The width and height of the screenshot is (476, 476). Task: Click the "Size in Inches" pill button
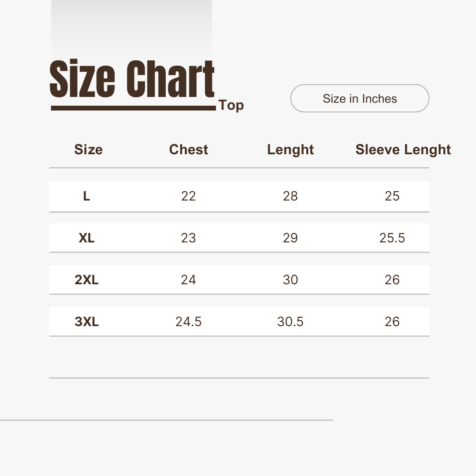tap(360, 99)
